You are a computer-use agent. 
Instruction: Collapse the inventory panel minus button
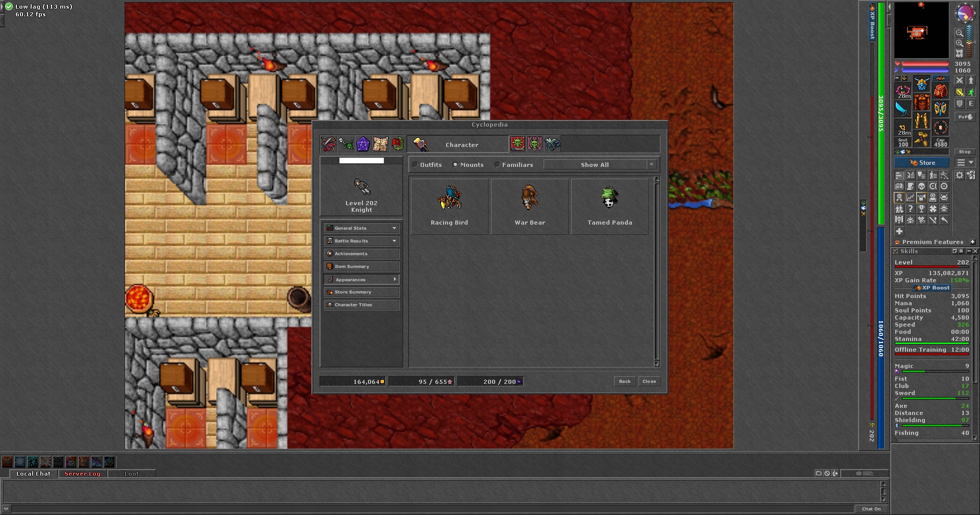[897, 78]
